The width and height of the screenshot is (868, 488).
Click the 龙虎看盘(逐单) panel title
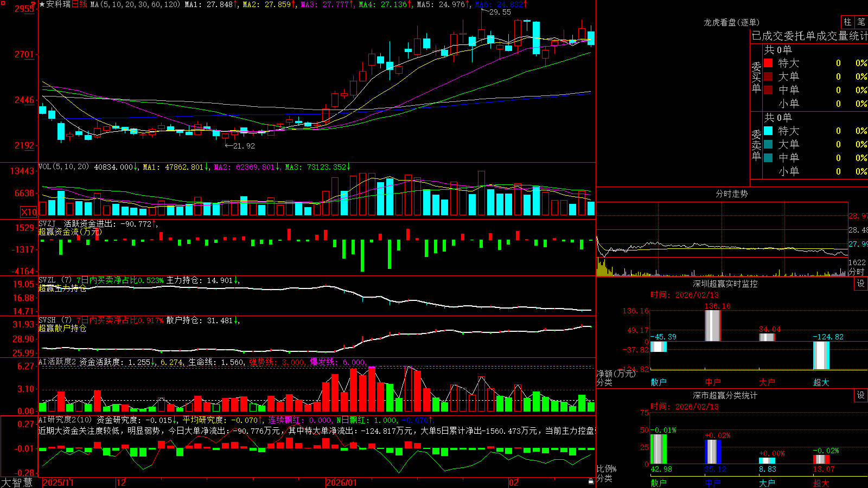(731, 22)
